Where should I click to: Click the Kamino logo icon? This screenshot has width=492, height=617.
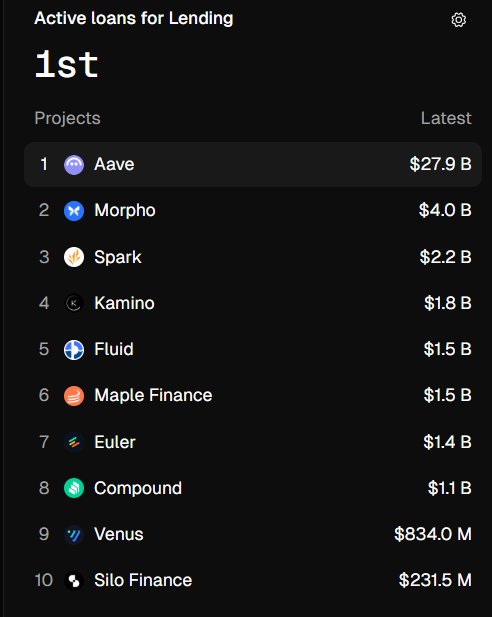[74, 303]
